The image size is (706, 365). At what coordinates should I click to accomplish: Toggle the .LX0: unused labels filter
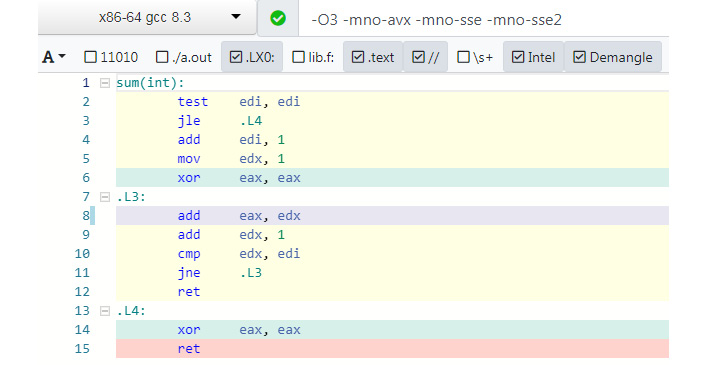(x=252, y=57)
